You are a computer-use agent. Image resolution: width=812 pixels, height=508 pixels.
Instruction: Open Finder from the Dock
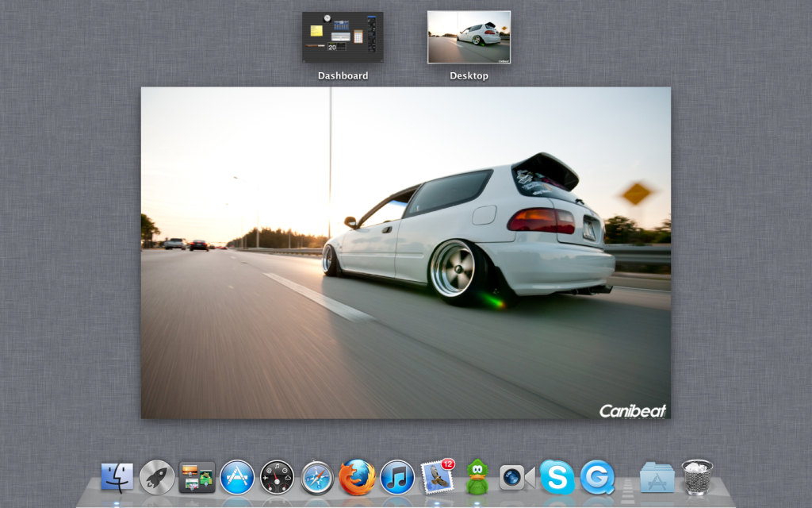click(117, 478)
